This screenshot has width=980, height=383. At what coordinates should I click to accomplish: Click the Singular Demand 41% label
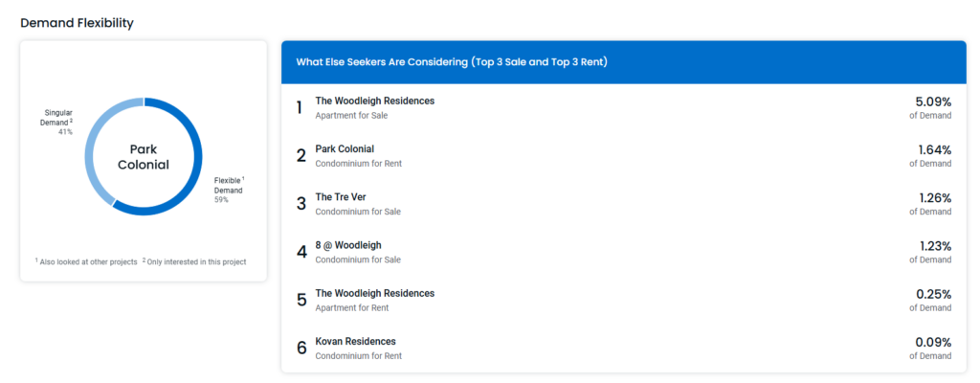(x=58, y=122)
